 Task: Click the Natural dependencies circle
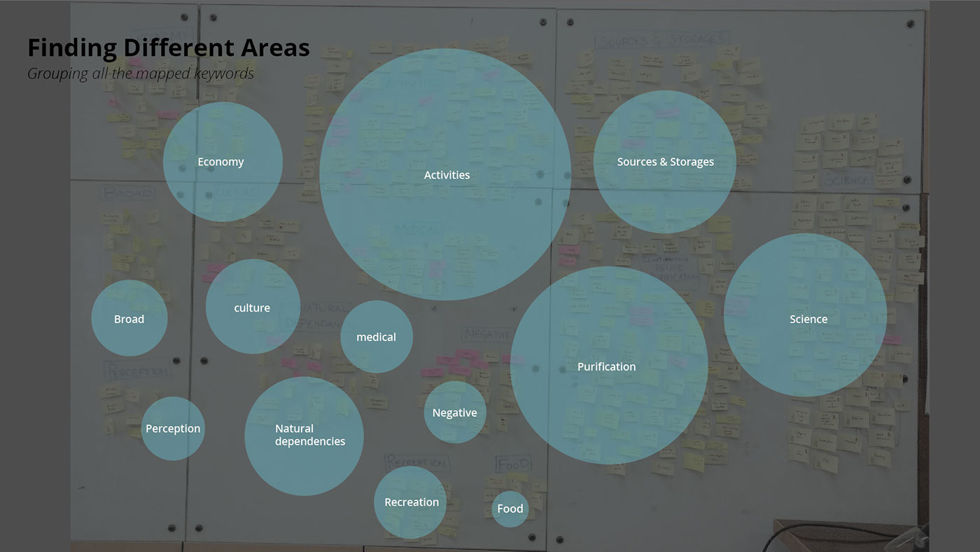[x=304, y=436]
